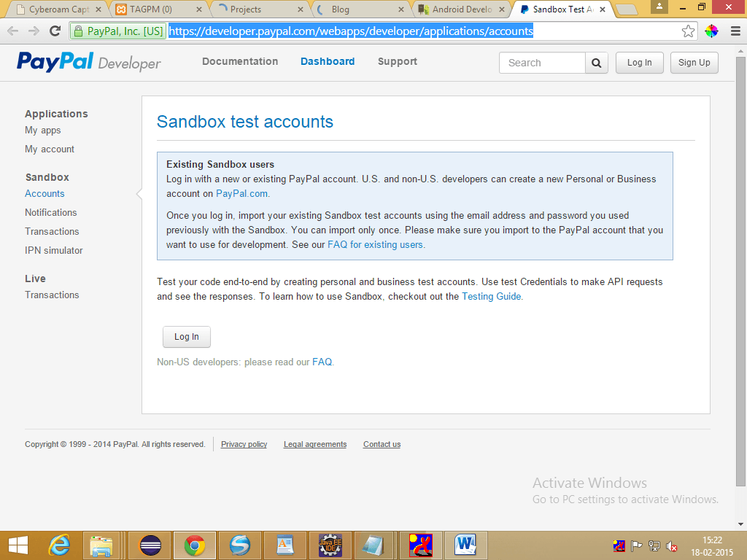Switch to the Android Develo tab

(462, 9)
